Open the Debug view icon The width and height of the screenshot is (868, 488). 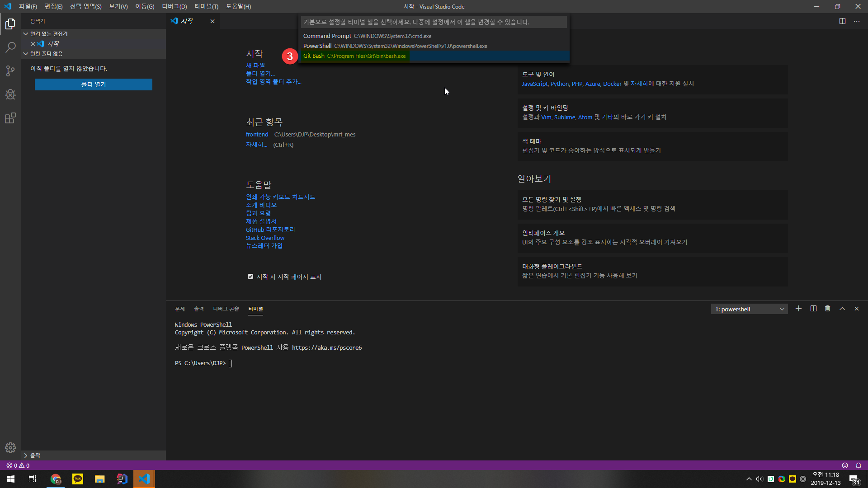[x=10, y=94]
